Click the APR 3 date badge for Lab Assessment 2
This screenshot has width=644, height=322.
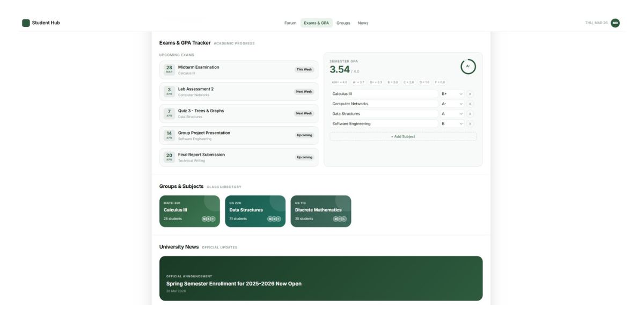point(169,91)
